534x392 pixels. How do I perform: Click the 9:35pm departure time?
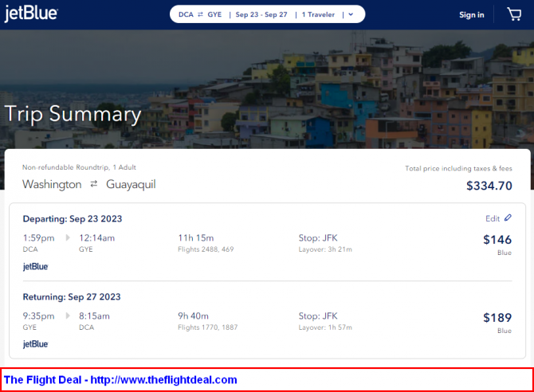coord(38,316)
